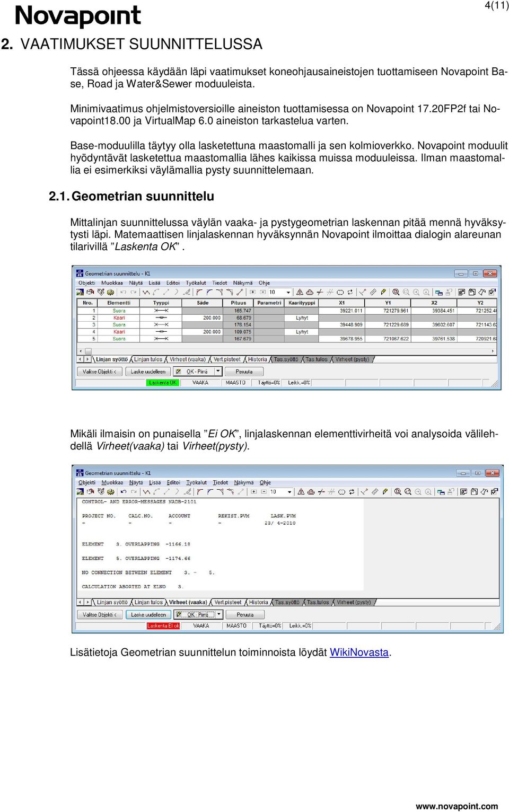
Task: Select the Pituus cell 68.679
Action: coord(239,317)
